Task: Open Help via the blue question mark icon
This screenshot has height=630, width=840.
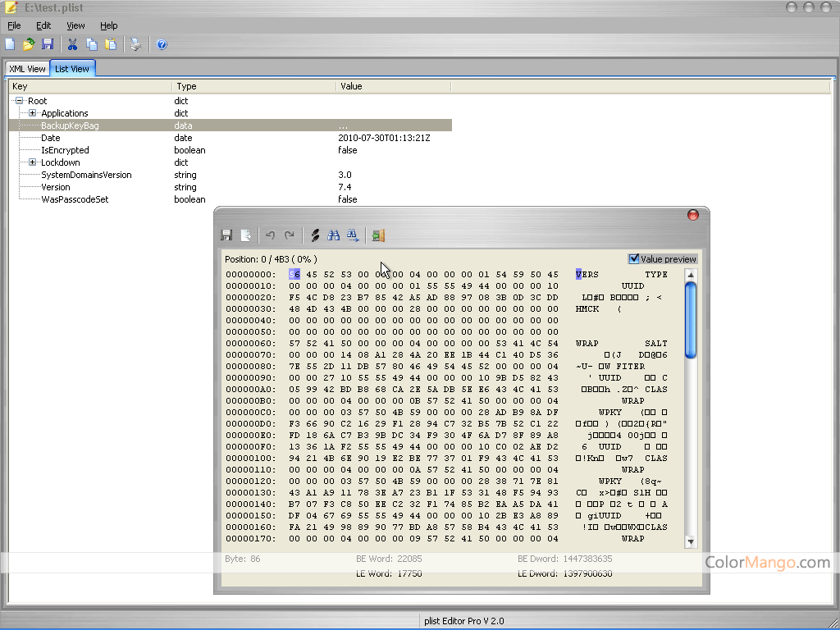Action: (x=162, y=44)
